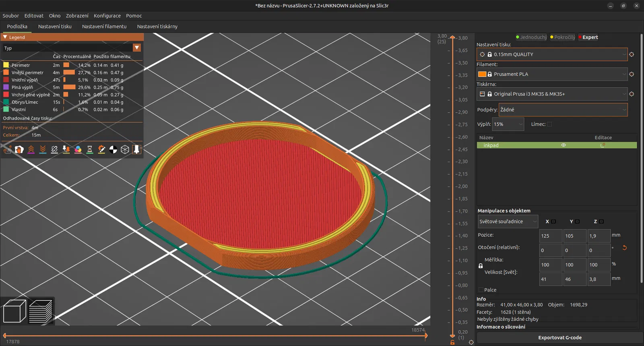Screen dimensions: 644x346
Task: Click Exportovat G-code button
Action: point(559,338)
